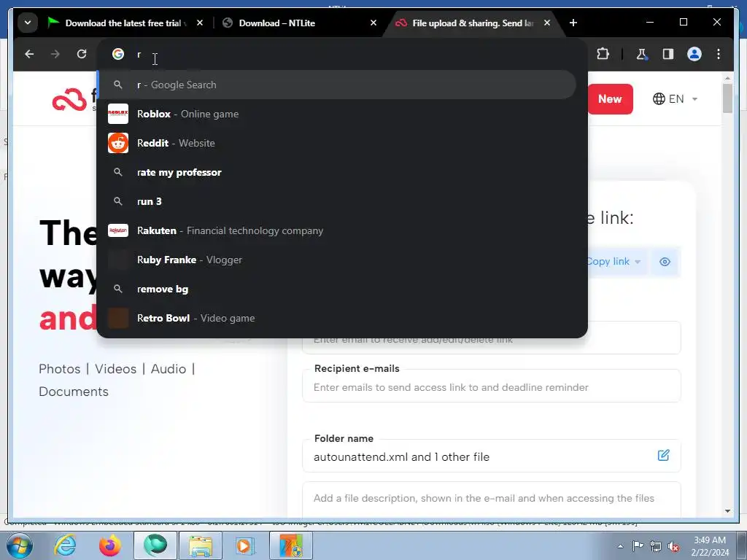
Task: Click the green browser taskbar icon
Action: coord(155,545)
